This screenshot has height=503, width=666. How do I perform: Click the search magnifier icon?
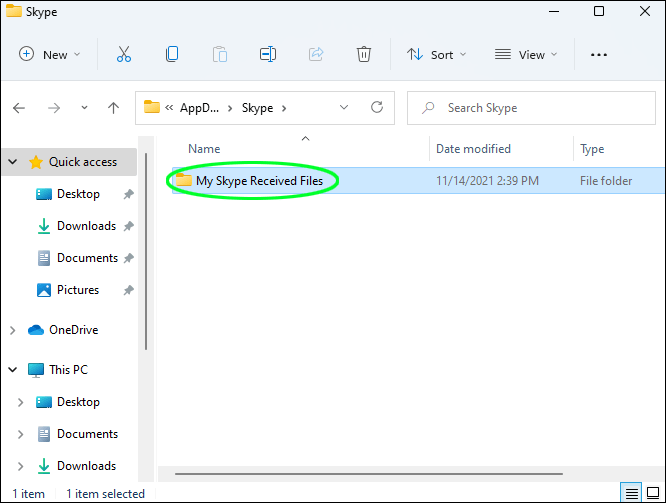pos(428,107)
